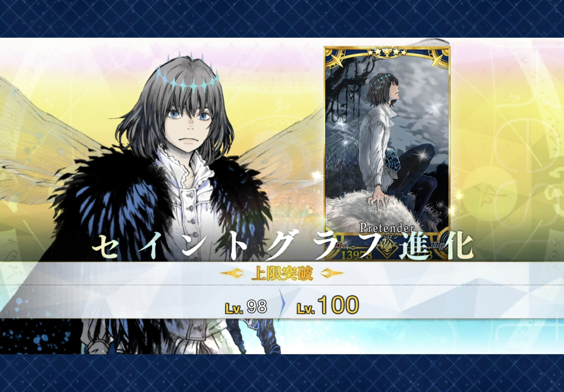The image size is (564, 392).
Task: Open the servant card artwork thumbnail
Action: pos(387,154)
